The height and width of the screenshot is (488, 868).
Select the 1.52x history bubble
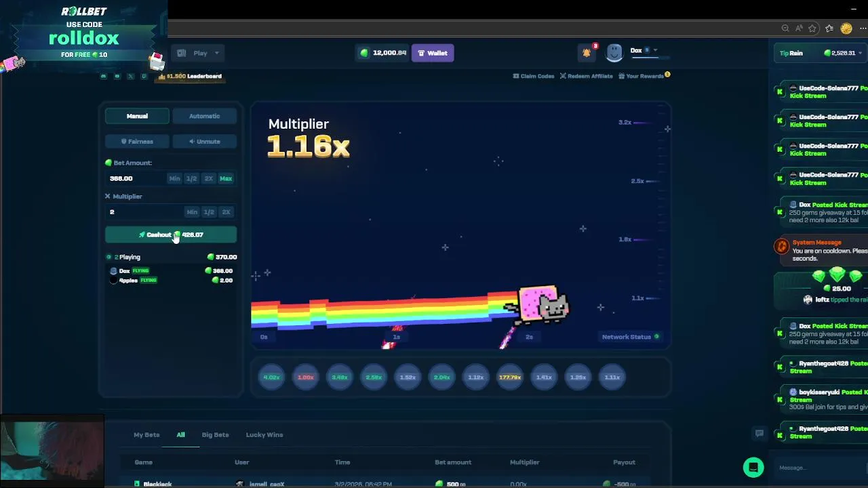(408, 377)
